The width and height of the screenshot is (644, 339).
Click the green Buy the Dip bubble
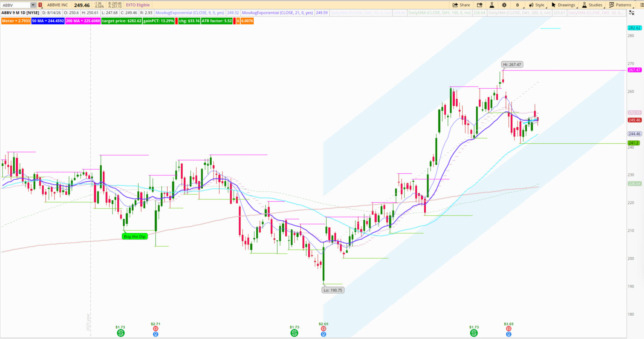pyautogui.click(x=134, y=236)
